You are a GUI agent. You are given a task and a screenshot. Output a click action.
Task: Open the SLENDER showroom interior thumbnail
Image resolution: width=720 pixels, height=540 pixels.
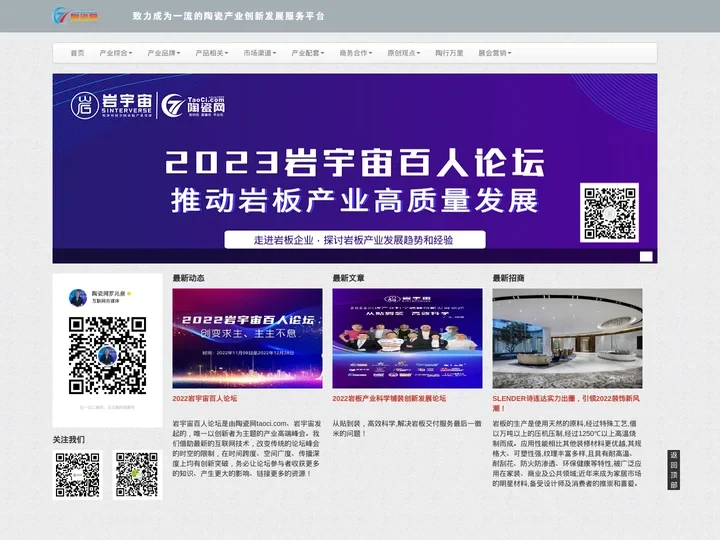click(568, 338)
